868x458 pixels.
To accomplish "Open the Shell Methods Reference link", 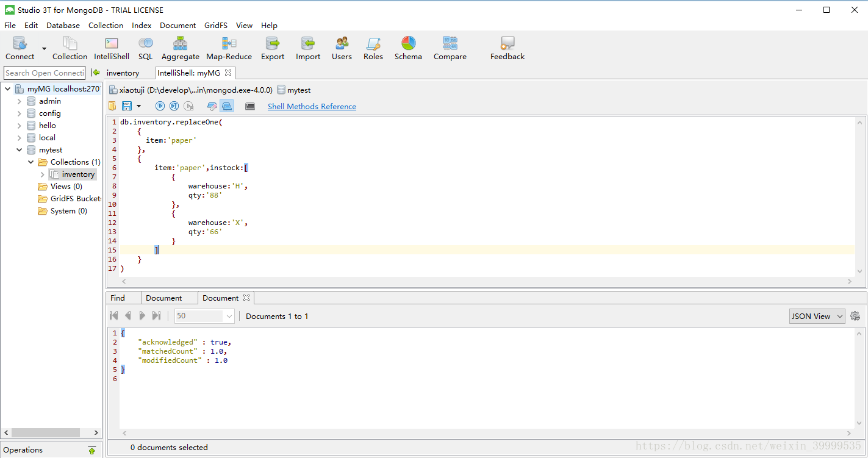I will coord(312,106).
